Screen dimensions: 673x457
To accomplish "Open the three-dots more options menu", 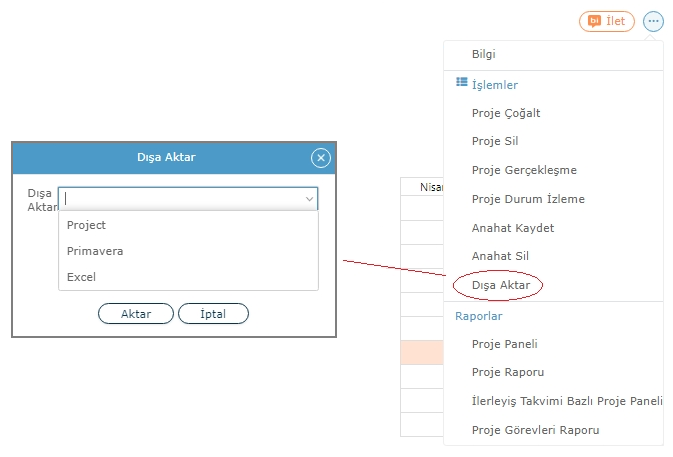I will pos(653,21).
